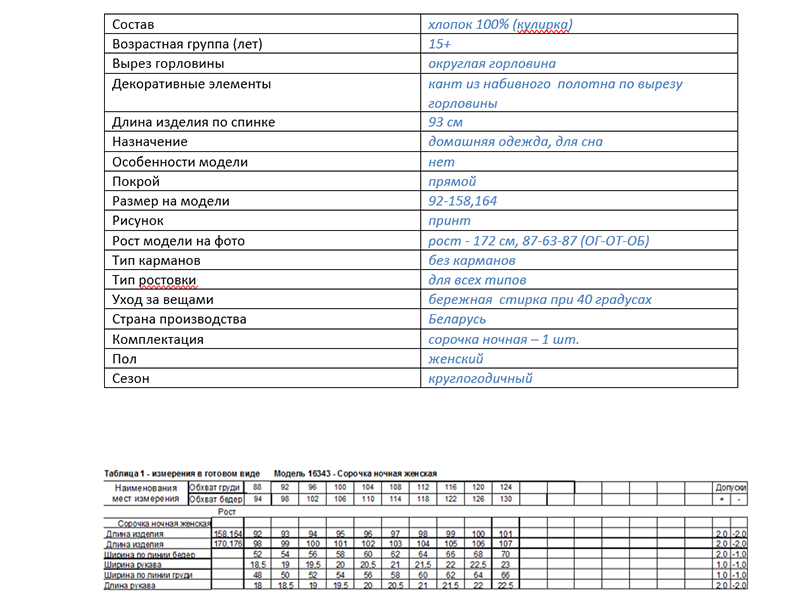Select the value "для всех типов"
Viewport: 800px width, 596px height.
point(477,280)
